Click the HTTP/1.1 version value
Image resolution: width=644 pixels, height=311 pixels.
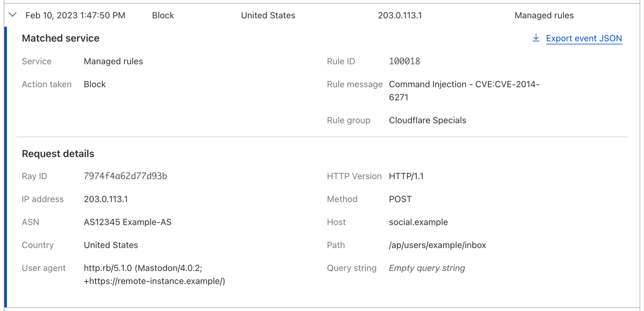pos(406,176)
